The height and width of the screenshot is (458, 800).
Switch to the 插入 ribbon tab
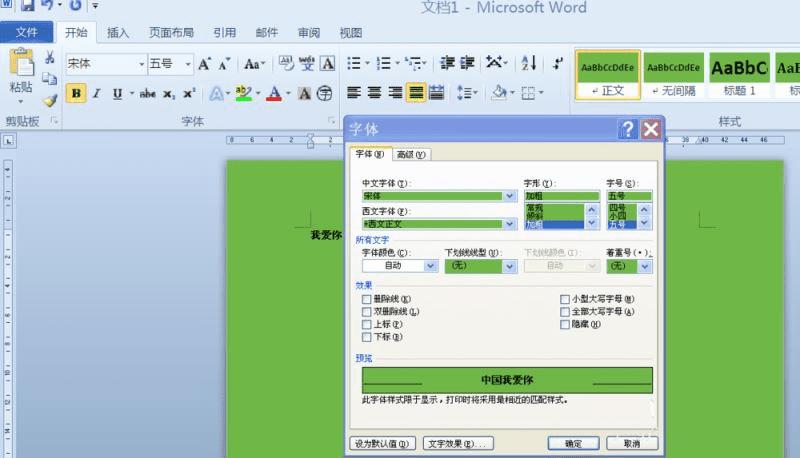[118, 33]
